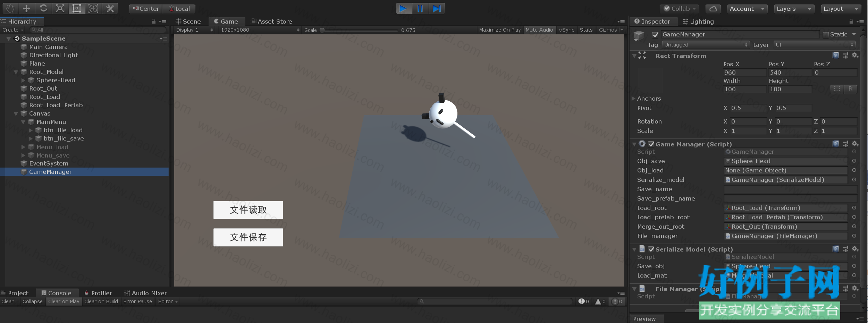This screenshot has width=868, height=323.
Task: Select the Hand tool
Action: coord(10,8)
